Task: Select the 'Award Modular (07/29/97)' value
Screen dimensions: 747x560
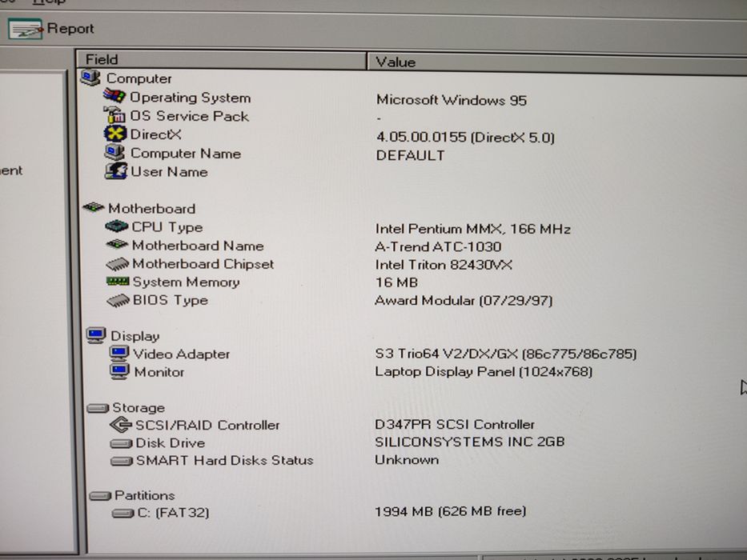Action: tap(464, 301)
